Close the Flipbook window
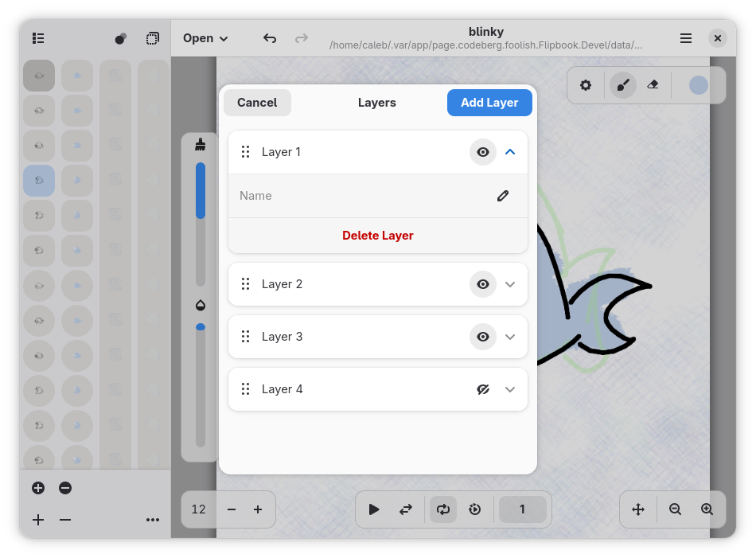Screen dimensions: 756x558 718,38
